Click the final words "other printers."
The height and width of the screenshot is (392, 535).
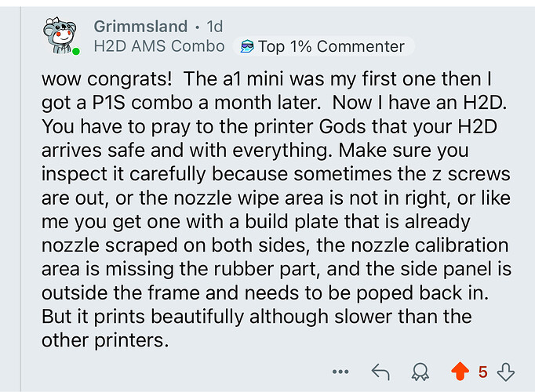tap(105, 340)
